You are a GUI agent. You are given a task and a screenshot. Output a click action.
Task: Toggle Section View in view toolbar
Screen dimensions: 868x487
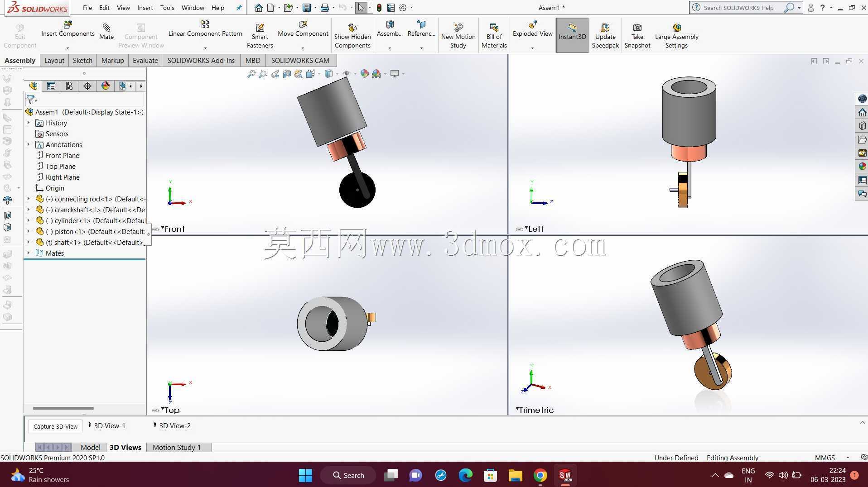tap(286, 74)
